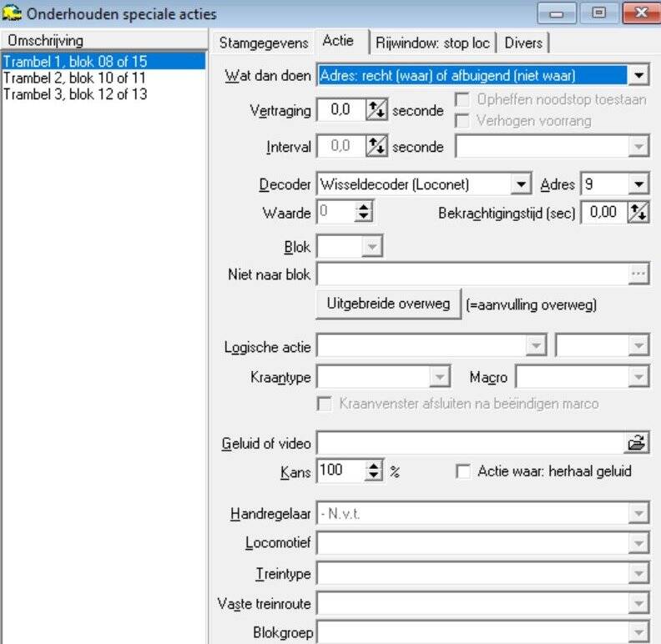The height and width of the screenshot is (644, 661).
Task: Toggle Opheffen noodstop toestaan checkbox
Action: point(462,100)
